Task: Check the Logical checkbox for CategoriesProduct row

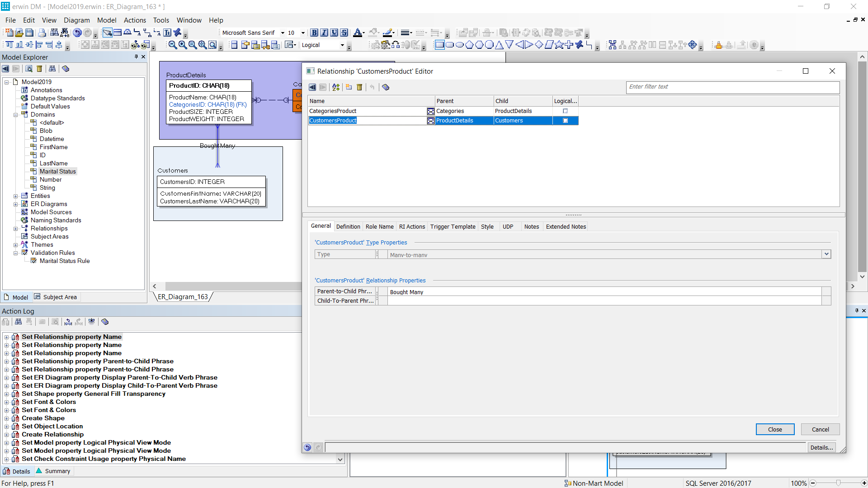Action: tap(566, 111)
